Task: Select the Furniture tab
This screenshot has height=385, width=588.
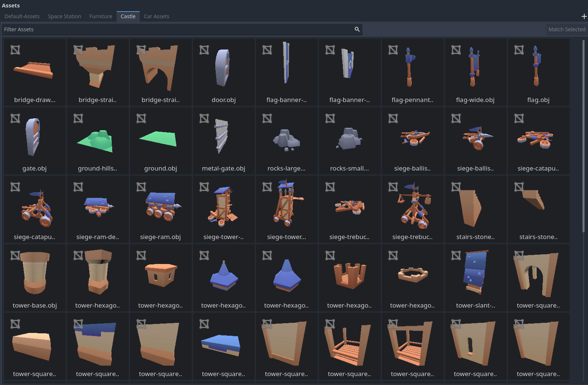Action: 101,16
